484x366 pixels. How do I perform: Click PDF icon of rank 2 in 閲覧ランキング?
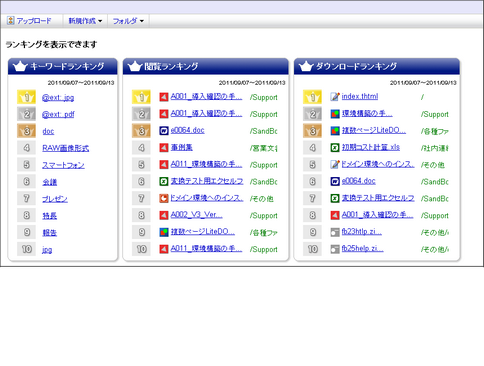[164, 114]
